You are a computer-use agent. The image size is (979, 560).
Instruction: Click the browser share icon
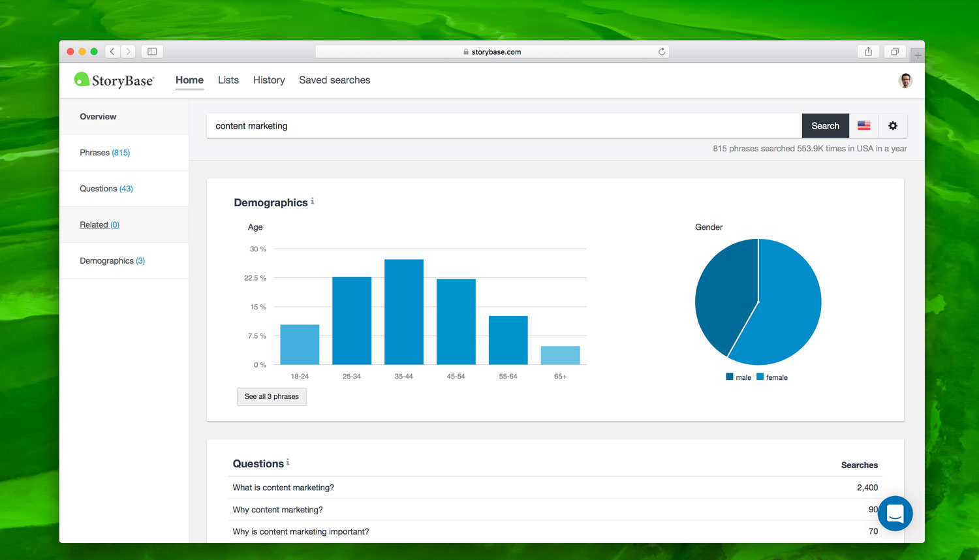[868, 51]
